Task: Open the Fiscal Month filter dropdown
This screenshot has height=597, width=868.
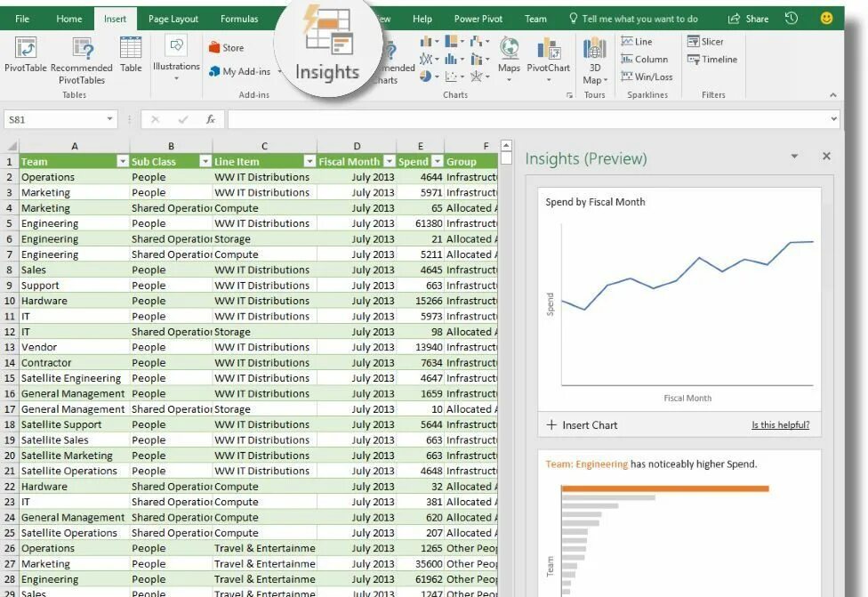Action: [x=390, y=161]
